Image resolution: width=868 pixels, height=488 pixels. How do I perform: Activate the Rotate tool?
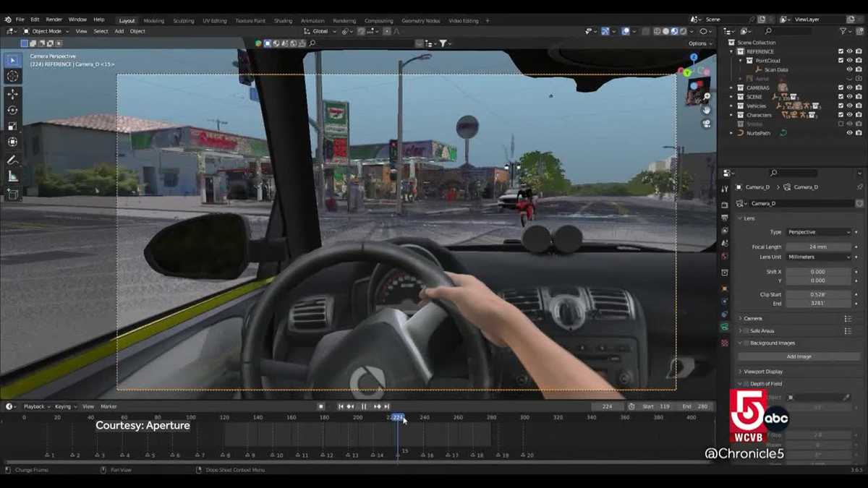12,110
